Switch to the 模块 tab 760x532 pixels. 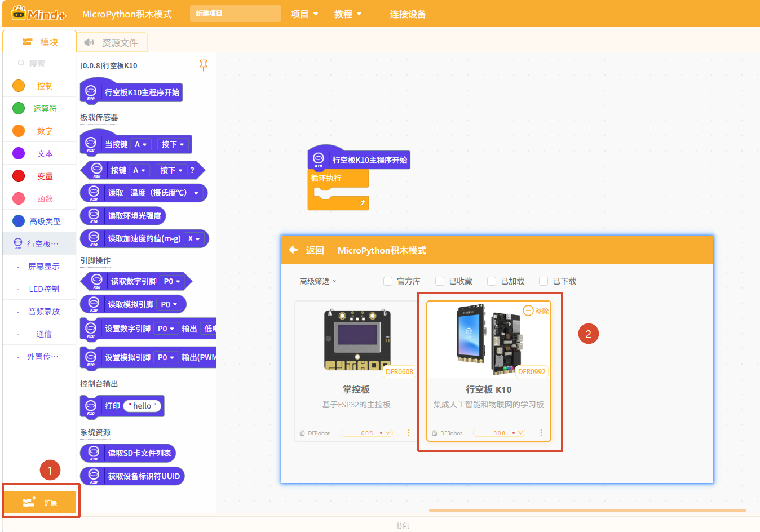pos(39,42)
